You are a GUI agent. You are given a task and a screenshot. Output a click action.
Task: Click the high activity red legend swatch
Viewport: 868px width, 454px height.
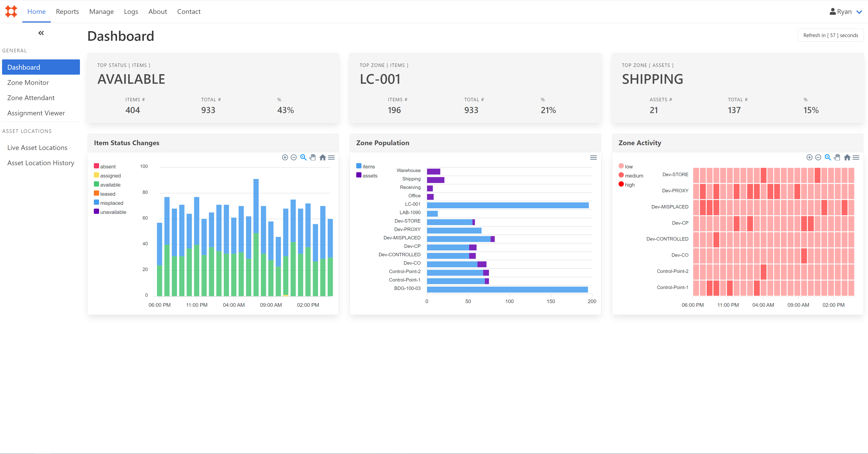pos(621,184)
